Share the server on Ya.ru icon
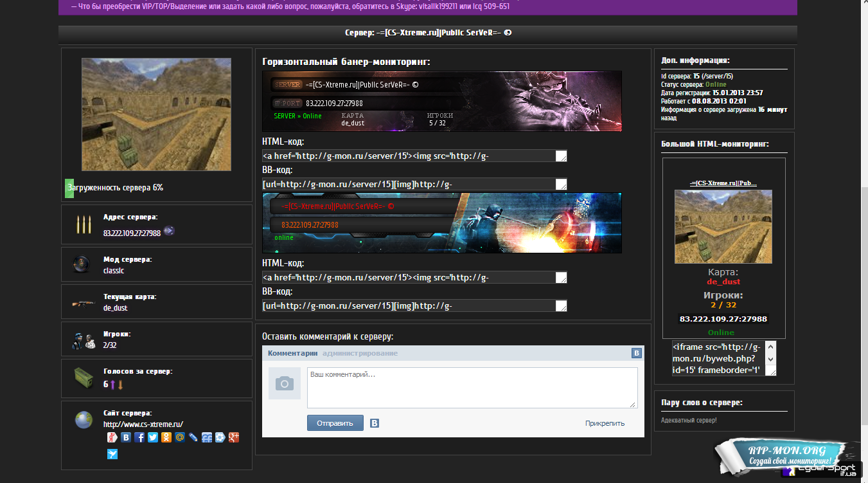 [x=112, y=437]
